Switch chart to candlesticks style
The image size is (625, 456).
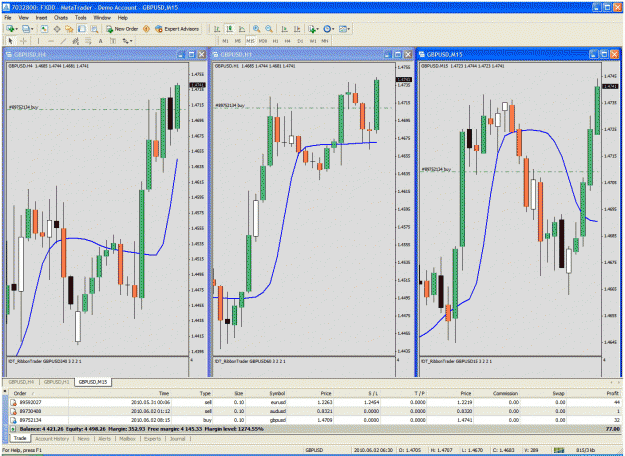point(230,29)
